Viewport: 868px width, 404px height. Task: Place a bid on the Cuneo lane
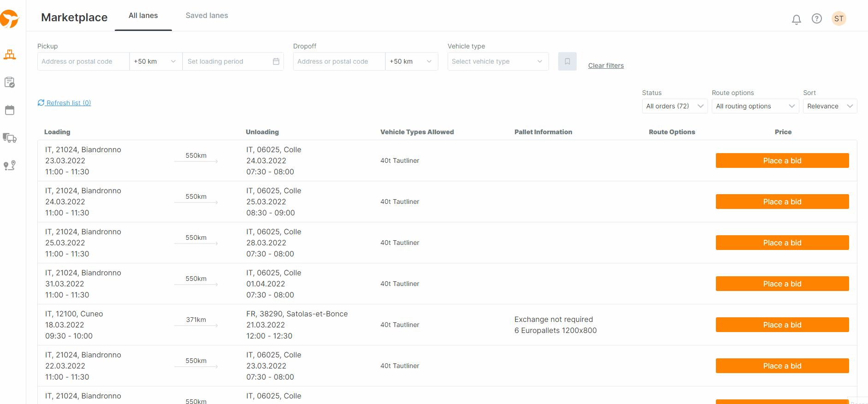coord(782,325)
